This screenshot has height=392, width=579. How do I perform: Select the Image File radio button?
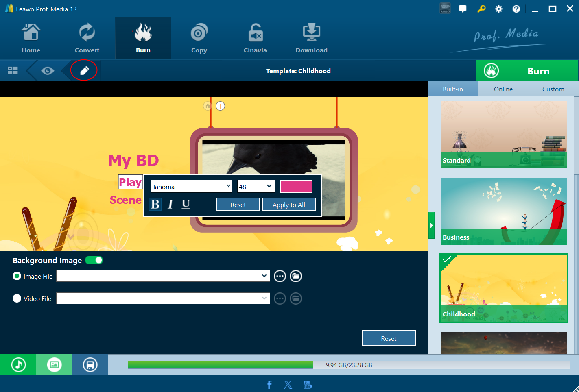(x=17, y=276)
